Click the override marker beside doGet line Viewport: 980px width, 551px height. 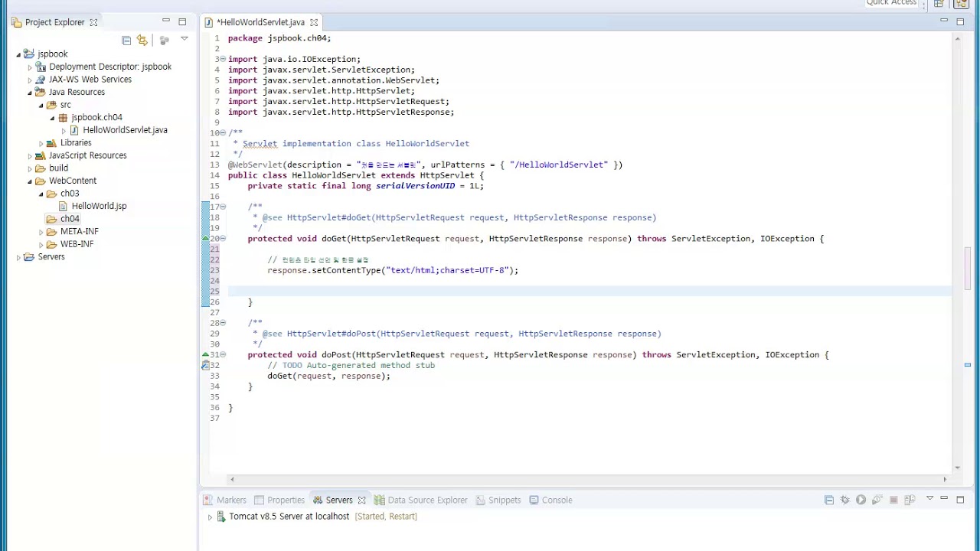point(205,239)
